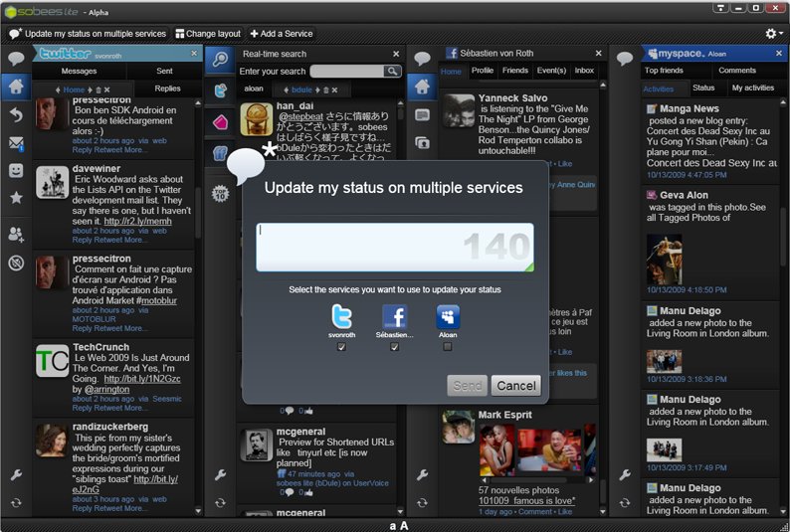Toggle Sébastien Facebook checkbox

coord(394,347)
